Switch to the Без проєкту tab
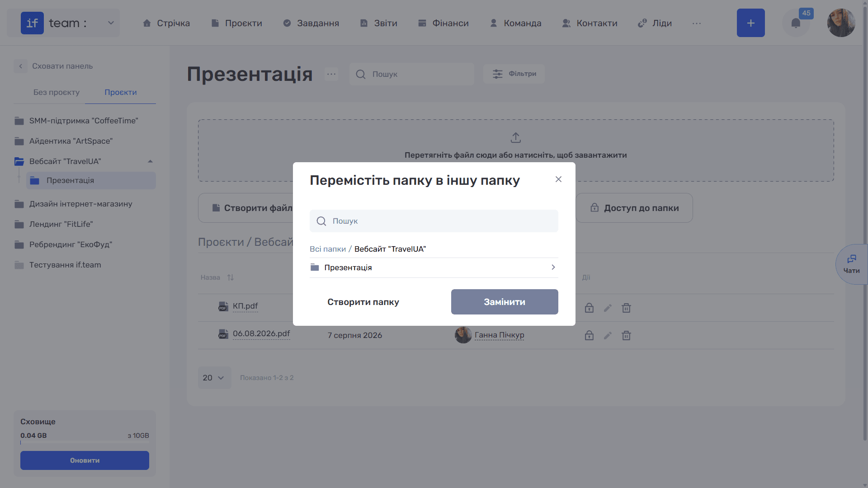Image resolution: width=868 pixels, height=488 pixels. click(x=57, y=92)
